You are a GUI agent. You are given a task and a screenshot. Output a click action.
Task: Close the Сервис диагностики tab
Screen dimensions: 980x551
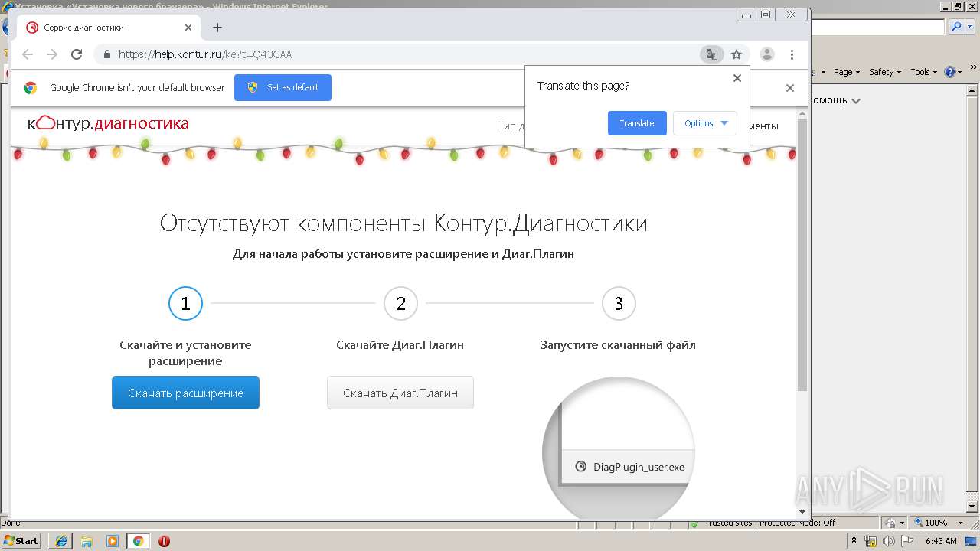tap(188, 28)
